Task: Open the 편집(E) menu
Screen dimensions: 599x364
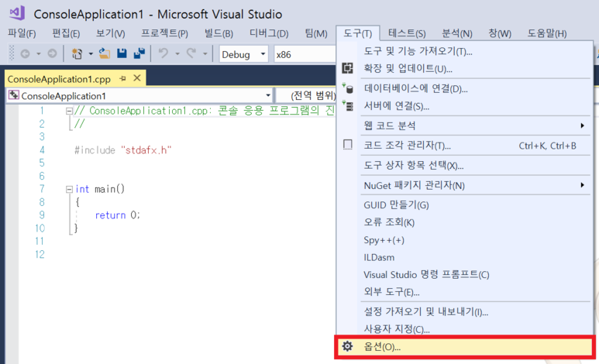Action: 66,33
